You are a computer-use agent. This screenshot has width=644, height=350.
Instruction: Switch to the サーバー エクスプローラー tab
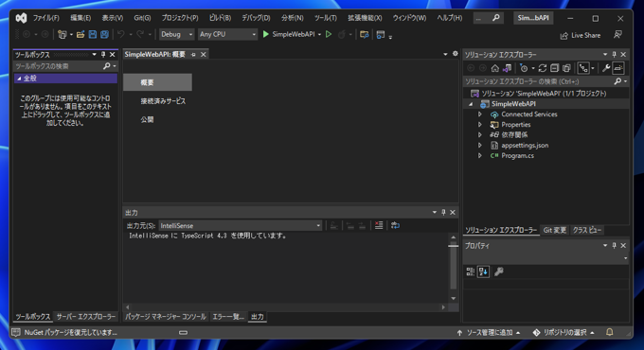pyautogui.click(x=86, y=317)
